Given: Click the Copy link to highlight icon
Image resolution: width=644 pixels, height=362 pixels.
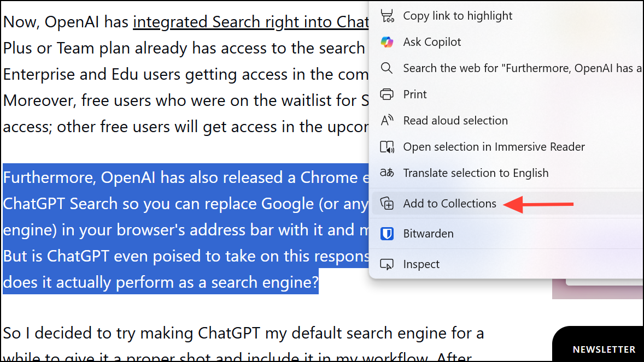Looking at the screenshot, I should point(387,15).
